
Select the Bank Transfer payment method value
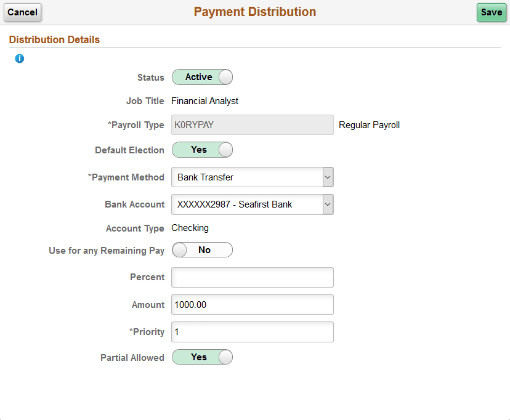[246, 177]
